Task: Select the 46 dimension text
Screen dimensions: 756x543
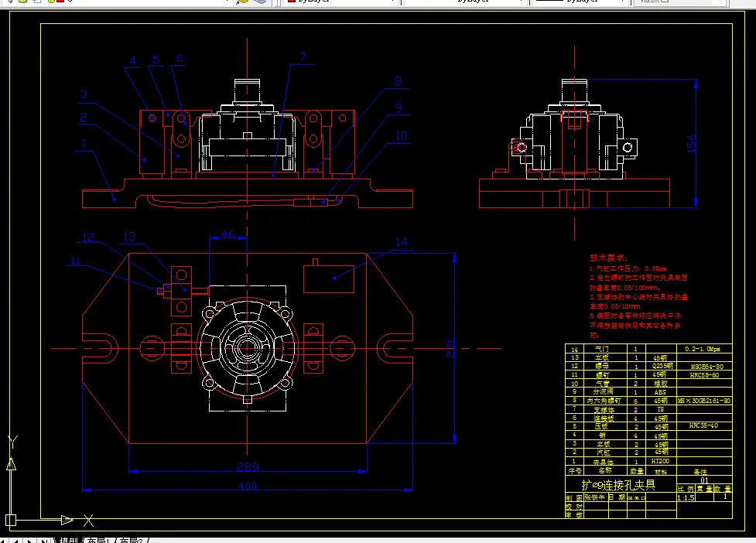Action: (227, 234)
